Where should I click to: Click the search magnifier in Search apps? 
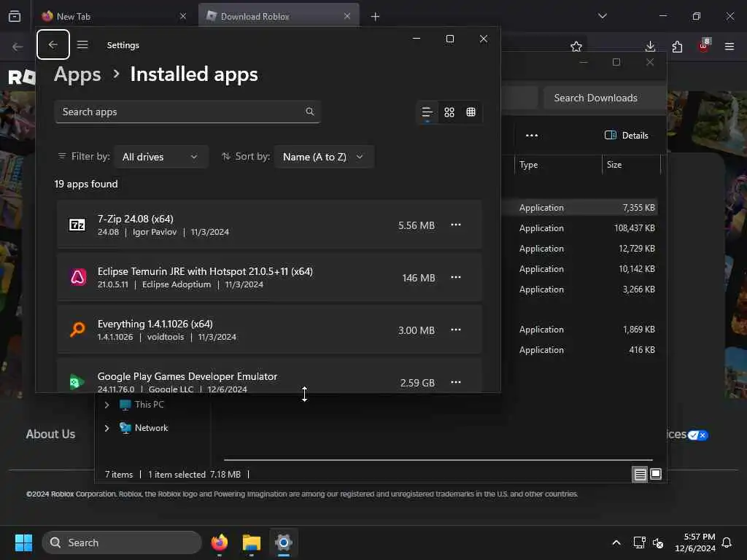[x=309, y=112]
